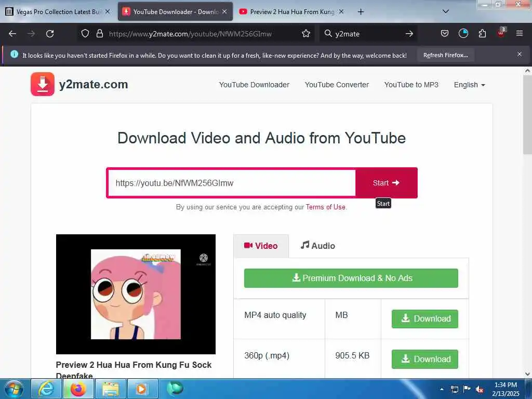Expand the English language dropdown
The image size is (532, 399).
coord(469,85)
